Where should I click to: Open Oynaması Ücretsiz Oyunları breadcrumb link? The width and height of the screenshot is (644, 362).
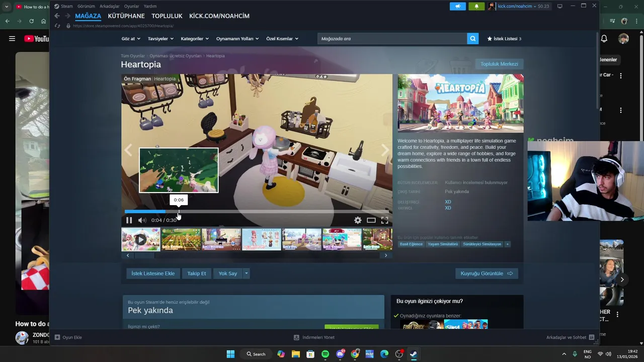175,56
